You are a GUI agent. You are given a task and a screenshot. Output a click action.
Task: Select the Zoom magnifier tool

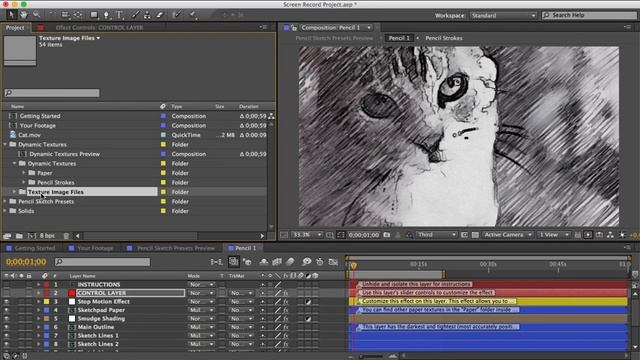click(x=37, y=15)
